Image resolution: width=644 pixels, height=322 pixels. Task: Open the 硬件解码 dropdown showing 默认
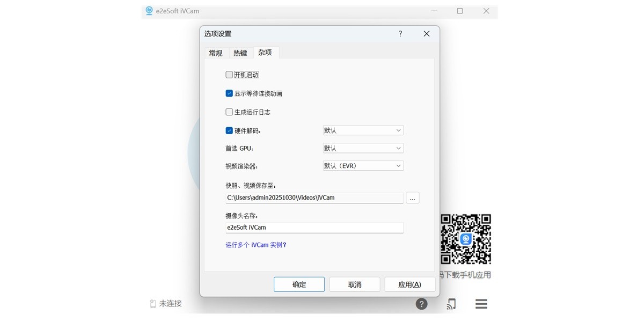[363, 130]
